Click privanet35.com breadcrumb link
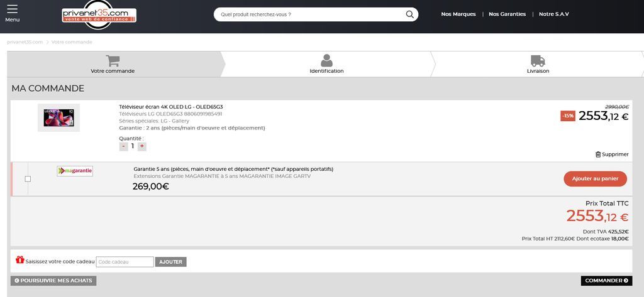The image size is (644, 297). pos(25,42)
